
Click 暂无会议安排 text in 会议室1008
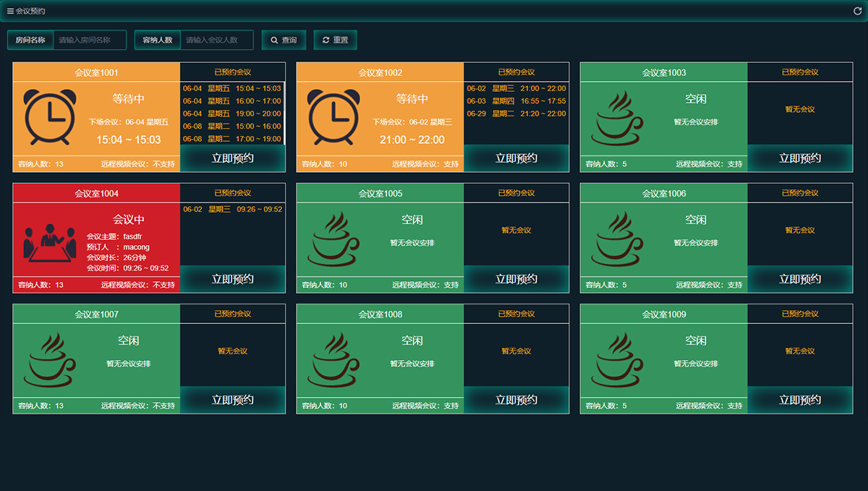click(412, 364)
